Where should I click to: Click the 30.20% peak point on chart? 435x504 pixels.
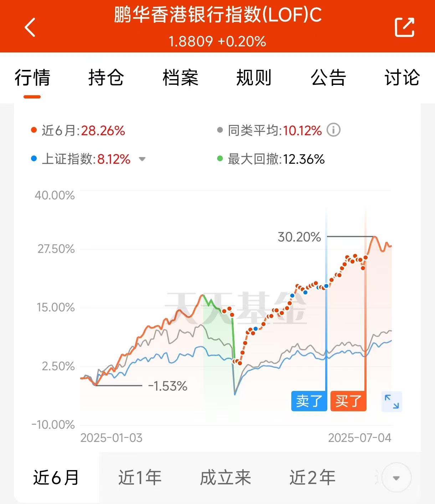tap(374, 236)
